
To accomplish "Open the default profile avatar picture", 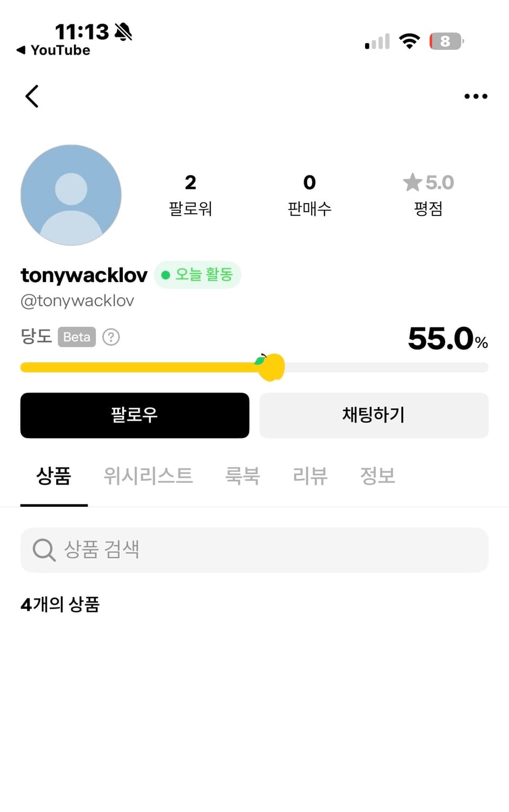I will click(x=71, y=195).
